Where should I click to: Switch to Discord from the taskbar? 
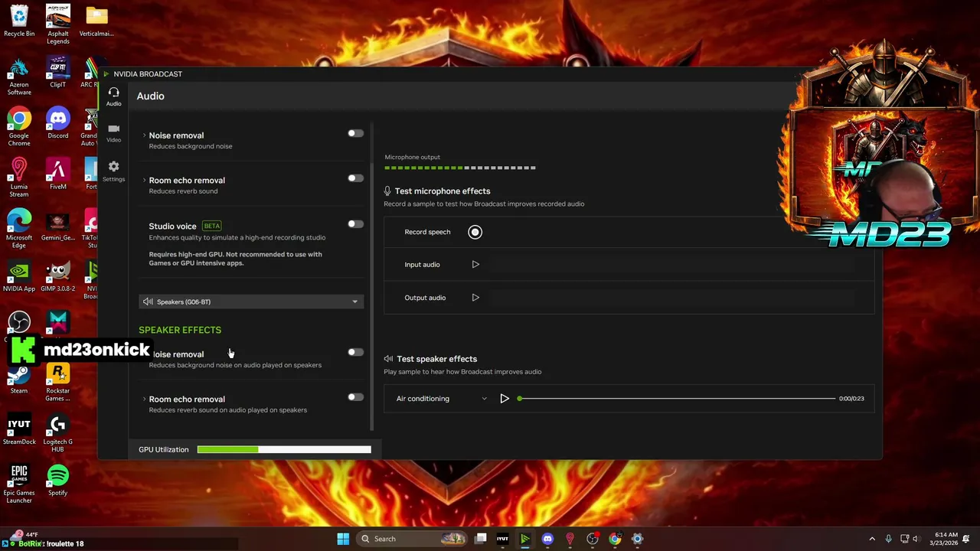pyautogui.click(x=547, y=539)
